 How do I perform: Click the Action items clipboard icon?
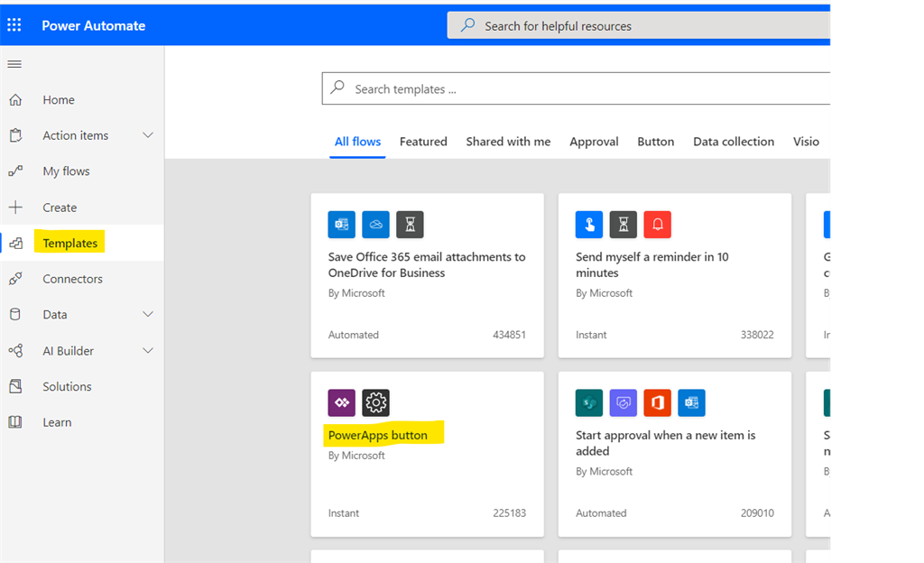15,135
